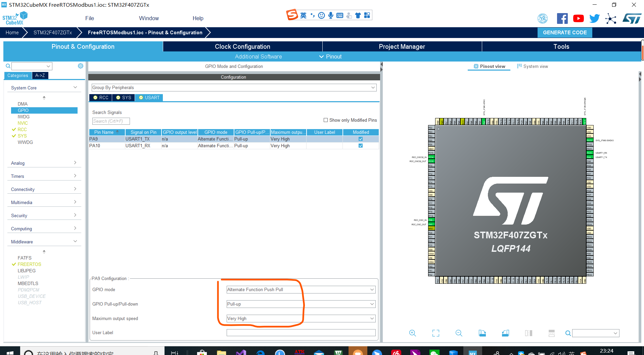Zoom in on the pinout view
The height and width of the screenshot is (355, 644).
[412, 333]
